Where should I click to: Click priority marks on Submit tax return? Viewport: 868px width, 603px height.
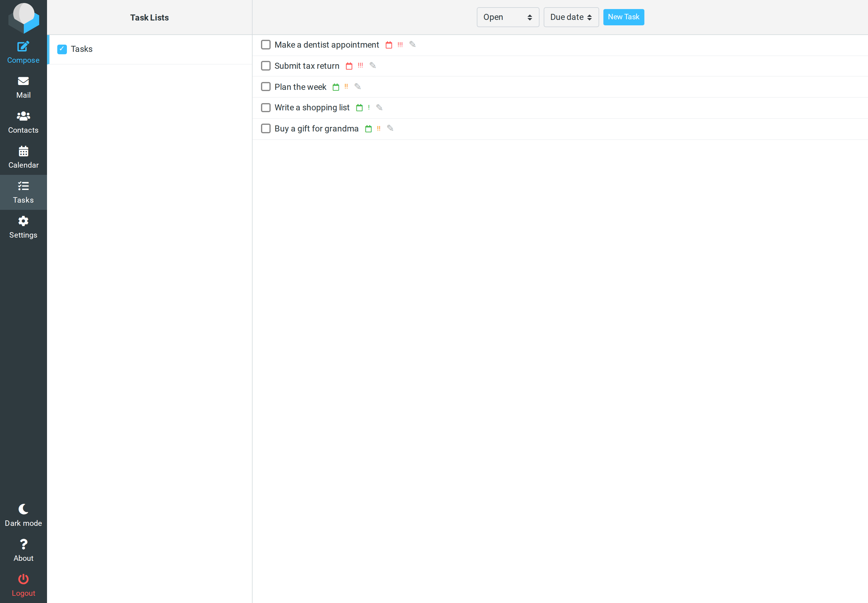(x=360, y=65)
